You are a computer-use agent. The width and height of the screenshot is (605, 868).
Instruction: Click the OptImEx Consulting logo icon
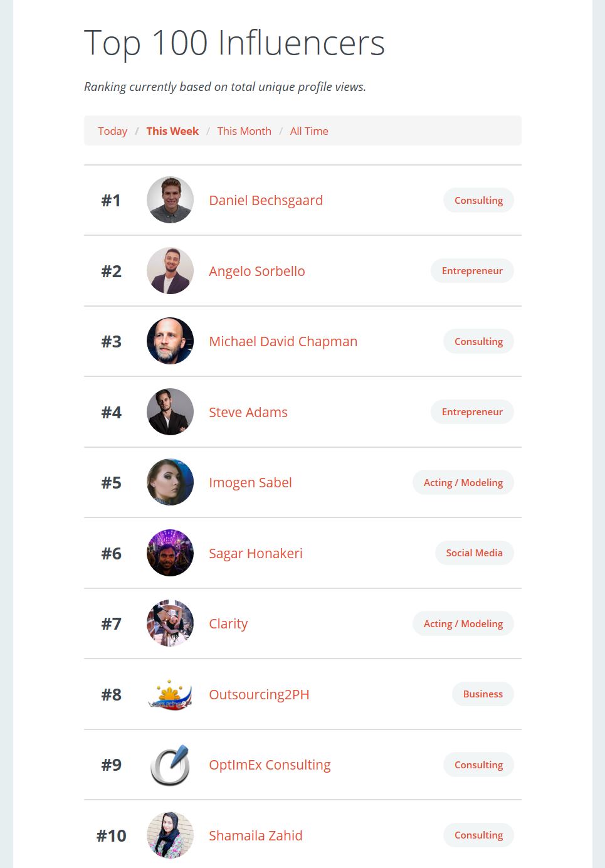pyautogui.click(x=170, y=765)
